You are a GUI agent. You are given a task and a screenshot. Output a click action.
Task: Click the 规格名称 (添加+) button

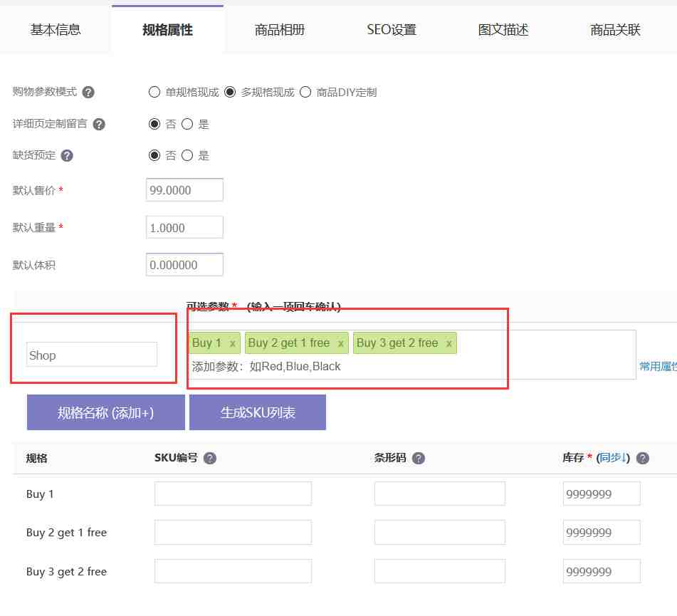[106, 412]
